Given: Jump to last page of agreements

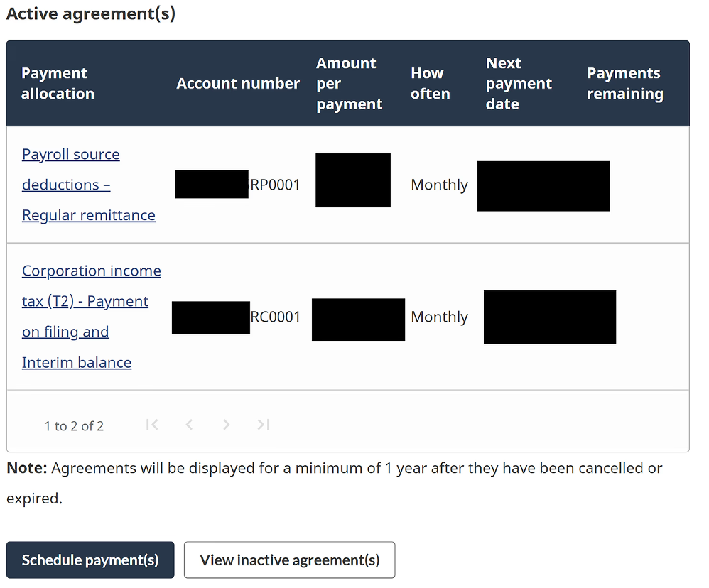Looking at the screenshot, I should 264,425.
